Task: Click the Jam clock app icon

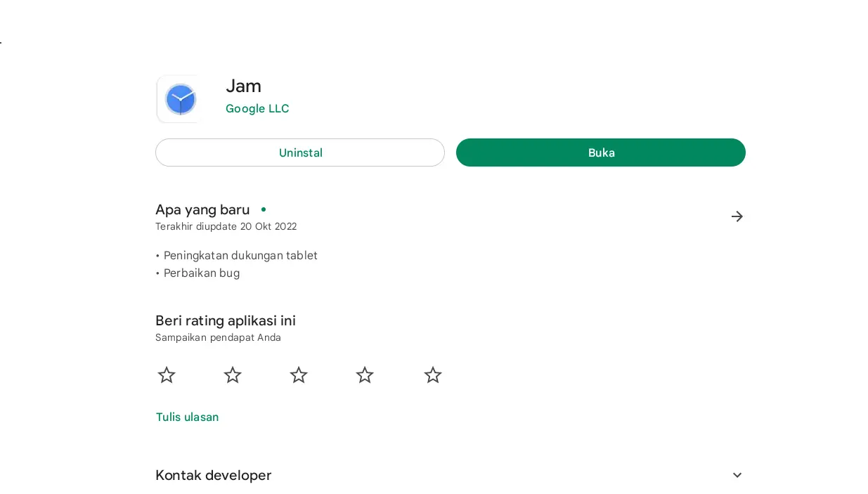Action: (x=180, y=99)
